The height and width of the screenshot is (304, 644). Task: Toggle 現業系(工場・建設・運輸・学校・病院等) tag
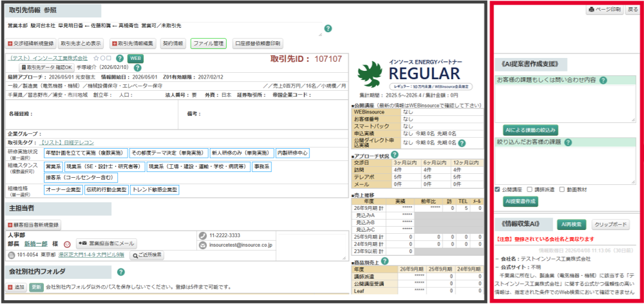tap(198, 167)
